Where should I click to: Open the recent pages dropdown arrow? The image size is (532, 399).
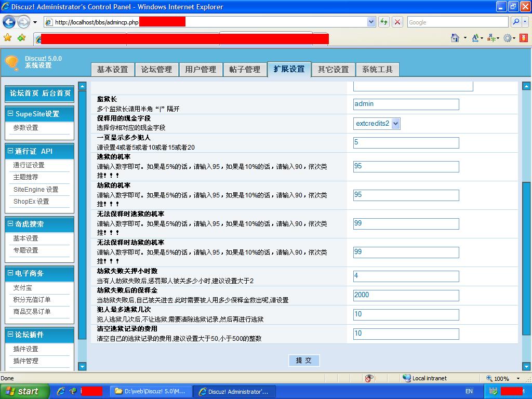[35, 22]
